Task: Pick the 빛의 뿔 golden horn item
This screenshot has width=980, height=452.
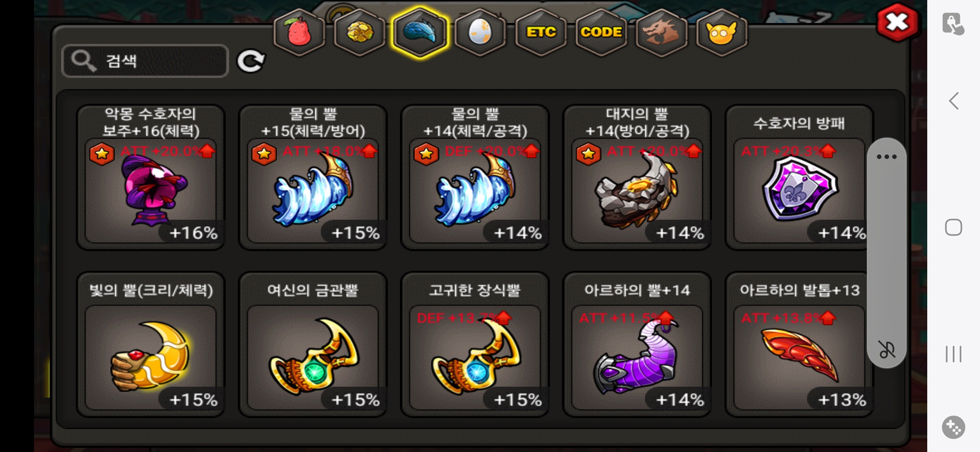Action: coord(151,344)
